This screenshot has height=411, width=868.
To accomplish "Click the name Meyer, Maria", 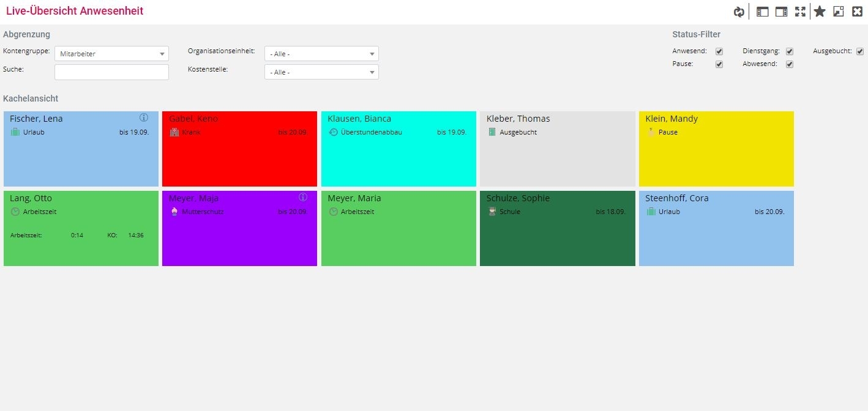I will coord(354,198).
